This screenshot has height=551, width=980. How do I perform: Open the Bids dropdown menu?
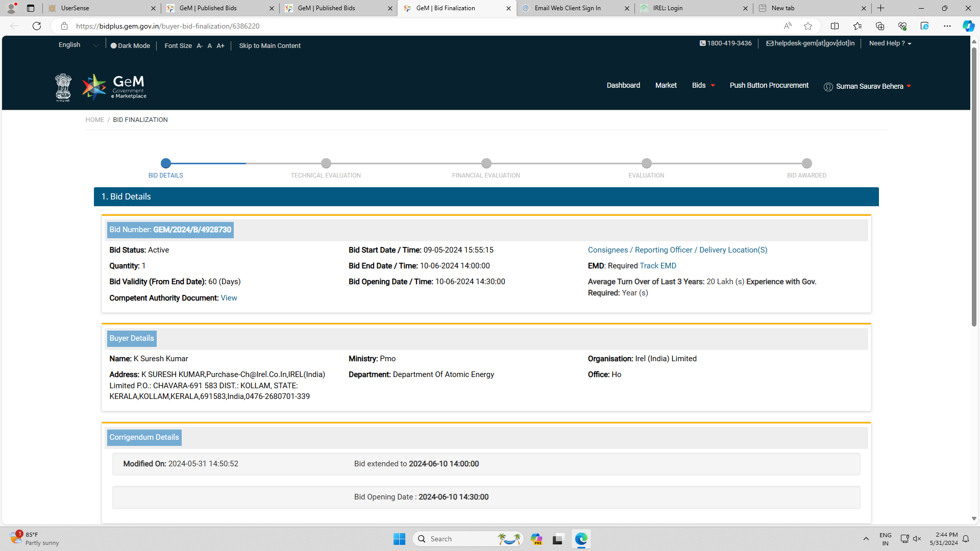pyautogui.click(x=703, y=85)
